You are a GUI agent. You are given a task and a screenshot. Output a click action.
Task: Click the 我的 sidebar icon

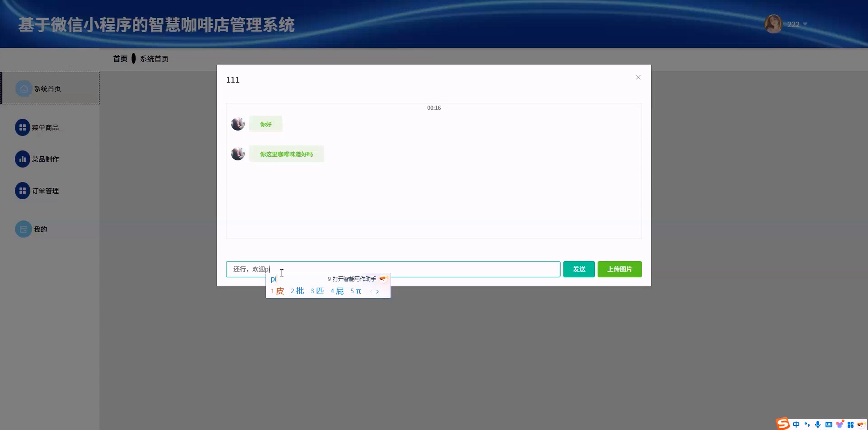[23, 229]
